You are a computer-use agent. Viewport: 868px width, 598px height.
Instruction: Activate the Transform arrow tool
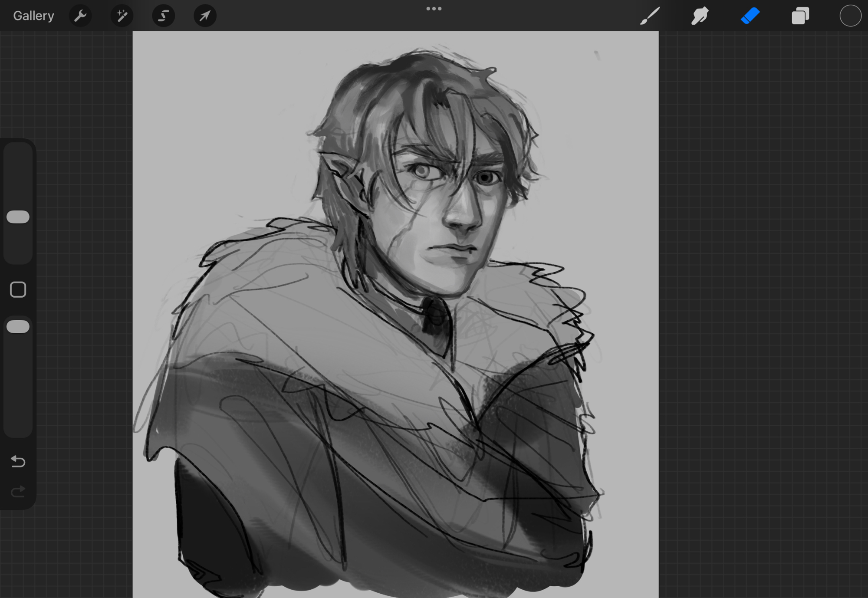click(205, 16)
